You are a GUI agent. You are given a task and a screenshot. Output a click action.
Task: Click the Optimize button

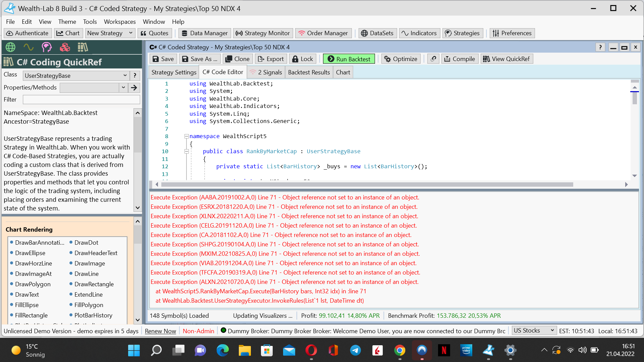tap(401, 59)
